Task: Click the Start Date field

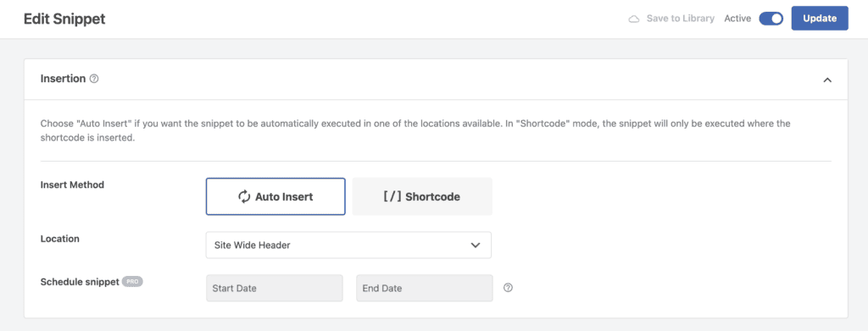Action: [x=275, y=288]
